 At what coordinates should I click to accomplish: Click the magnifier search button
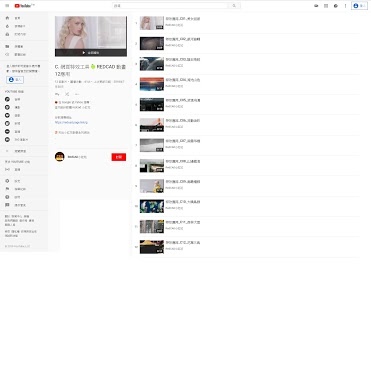tap(234, 6)
